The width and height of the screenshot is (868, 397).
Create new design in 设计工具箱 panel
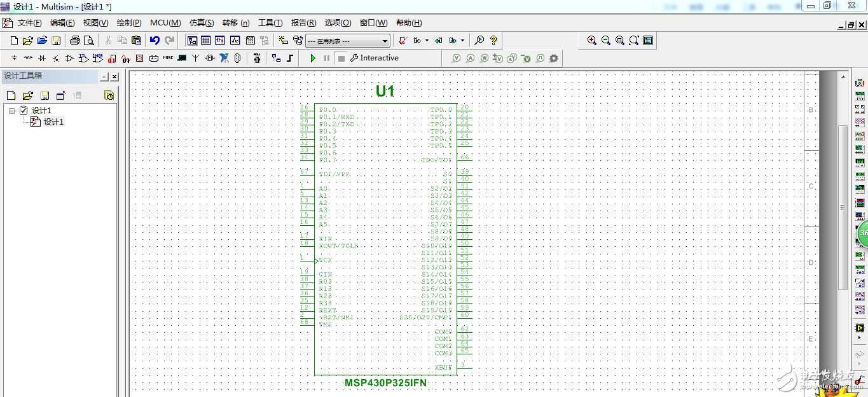pos(11,95)
